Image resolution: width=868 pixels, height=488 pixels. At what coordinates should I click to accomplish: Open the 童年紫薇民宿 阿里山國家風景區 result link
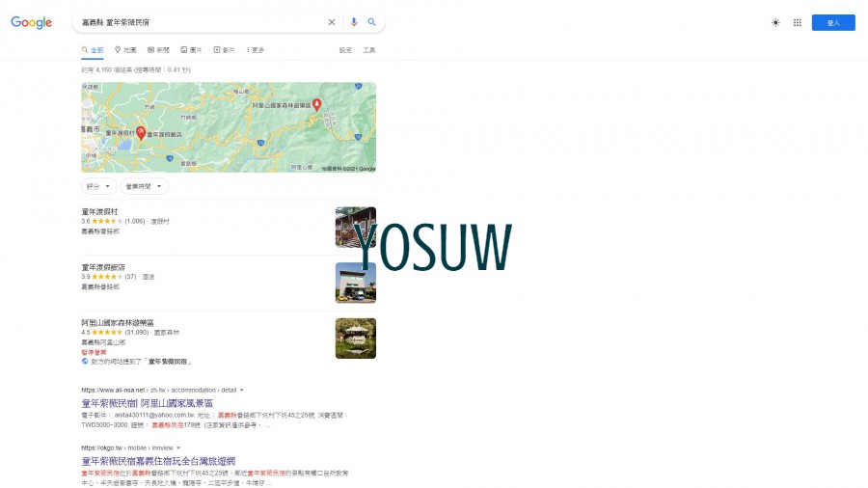click(148, 403)
